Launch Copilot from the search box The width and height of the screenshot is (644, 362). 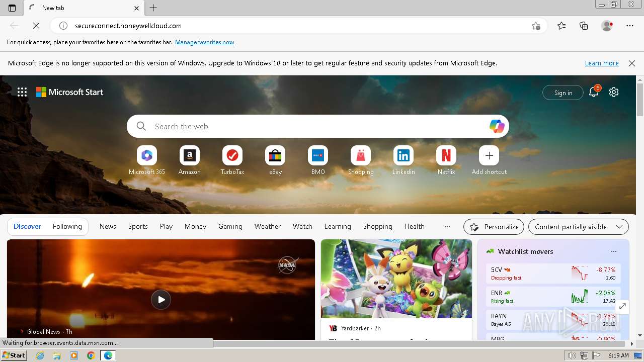click(x=497, y=126)
